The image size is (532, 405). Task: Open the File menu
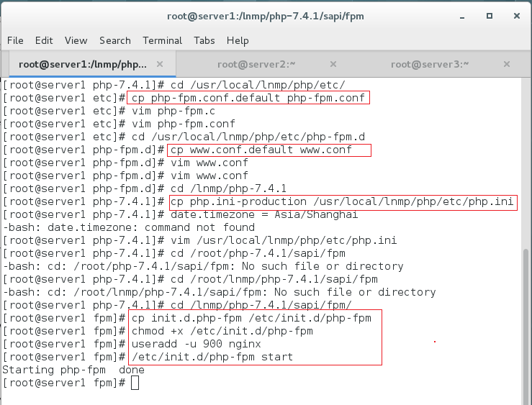[x=15, y=40]
